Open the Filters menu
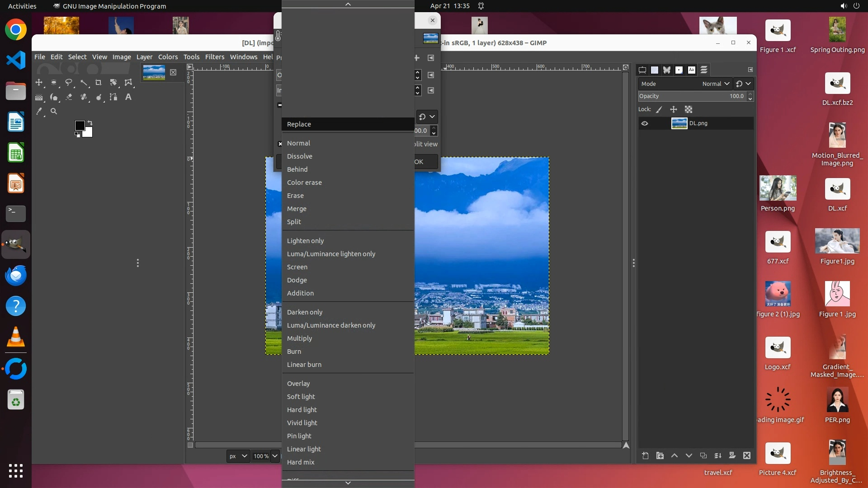The height and width of the screenshot is (488, 868). point(214,57)
